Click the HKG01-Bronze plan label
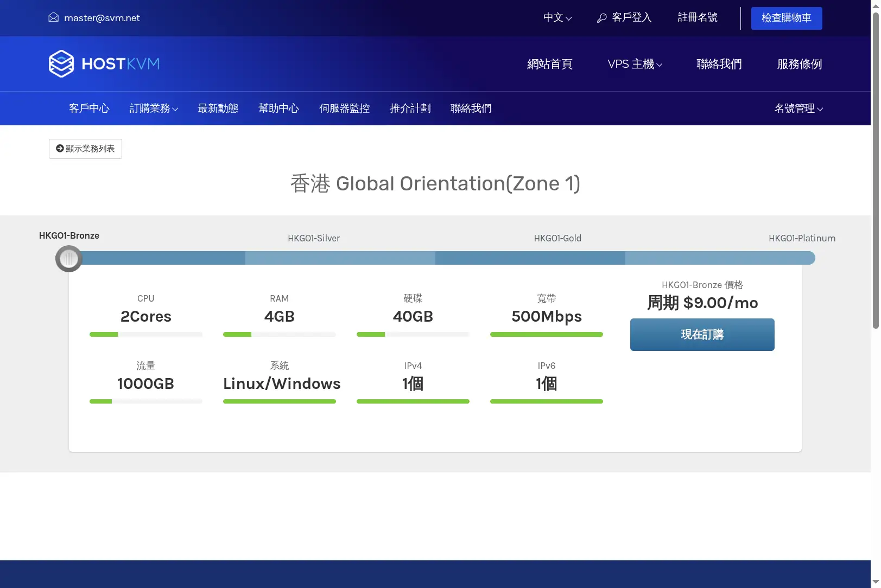 [69, 235]
